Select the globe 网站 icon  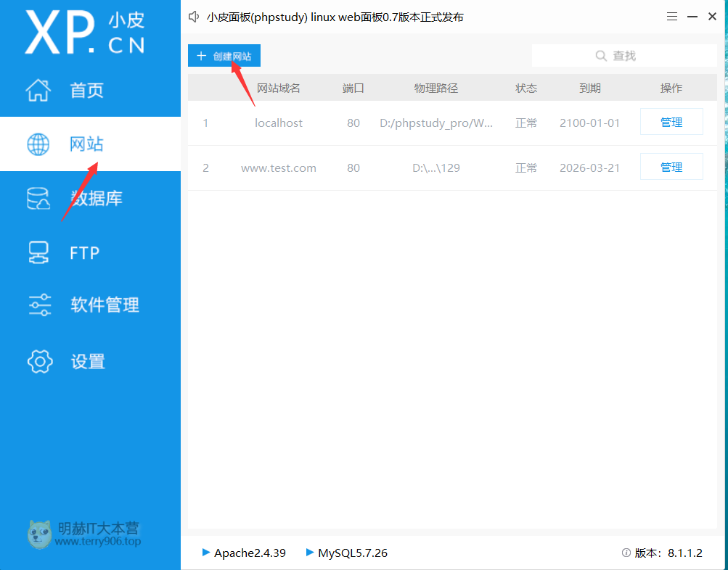(38, 144)
